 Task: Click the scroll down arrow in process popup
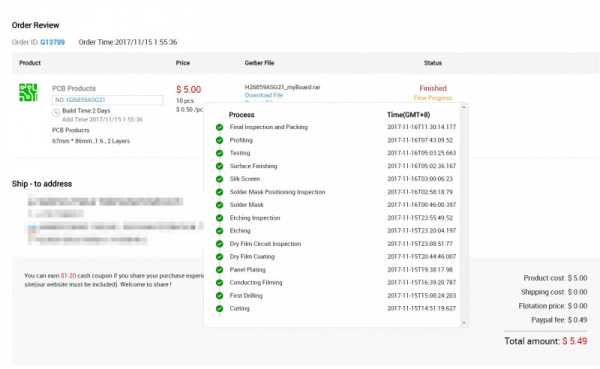[464, 323]
